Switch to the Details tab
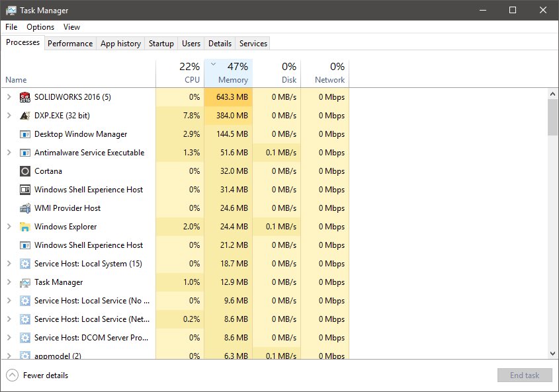 pyautogui.click(x=220, y=44)
